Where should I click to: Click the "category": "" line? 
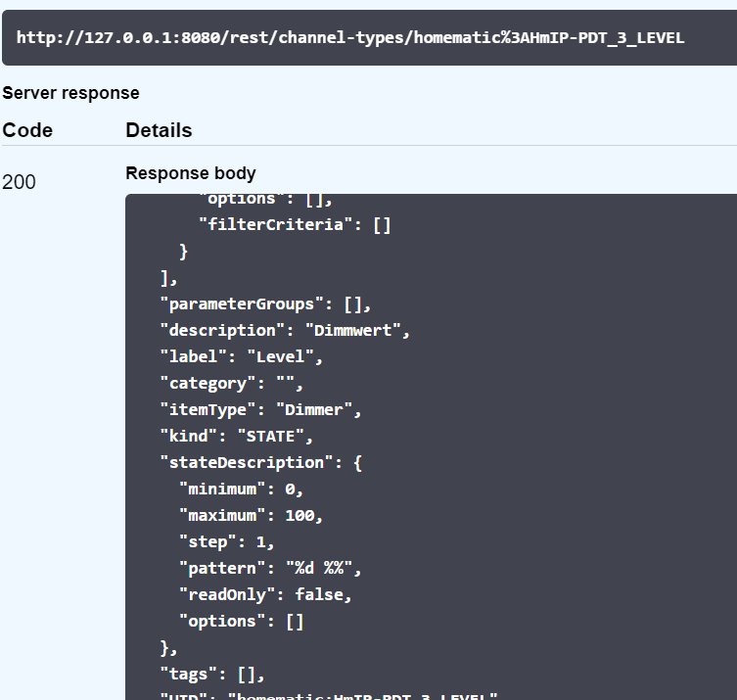(x=232, y=384)
